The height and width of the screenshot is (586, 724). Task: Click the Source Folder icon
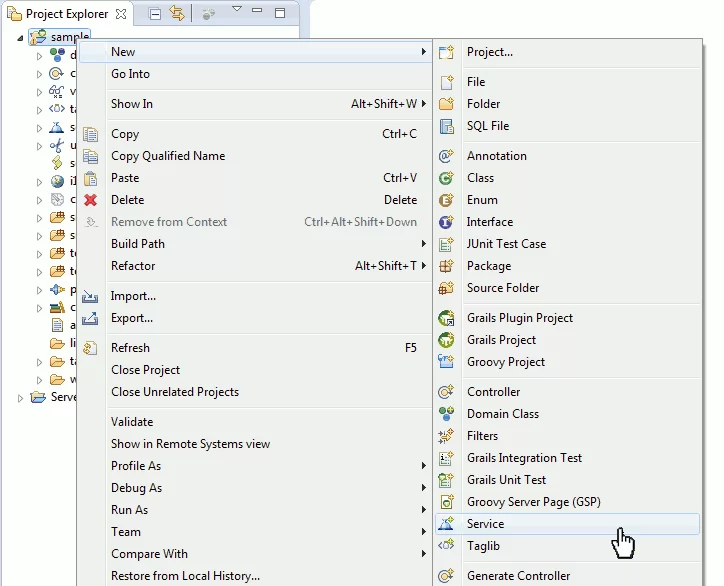446,288
